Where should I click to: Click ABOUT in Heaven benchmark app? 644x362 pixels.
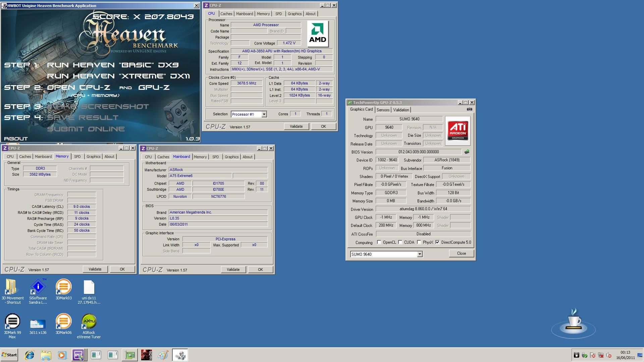[16, 138]
